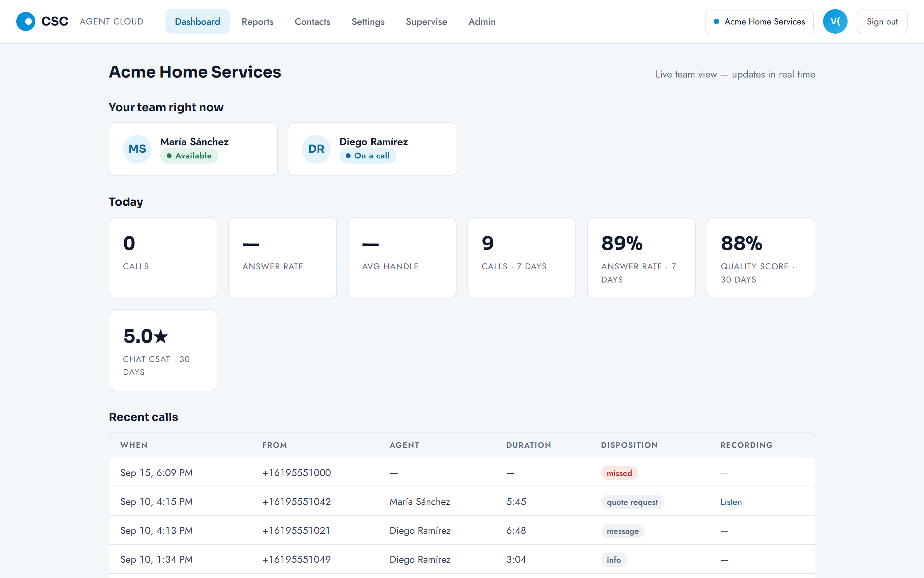
Task: Click the 5:45 duration value
Action: tap(516, 502)
